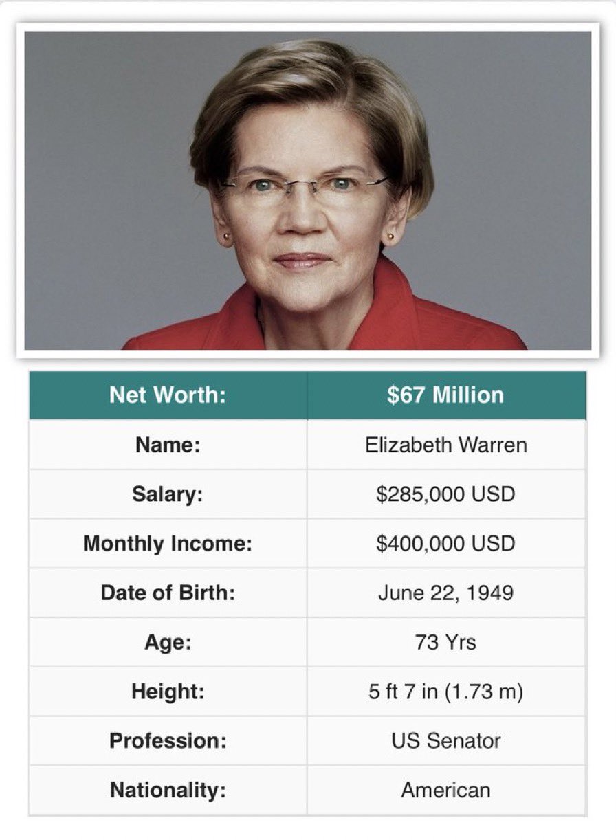
Task: Click the "5 ft 7 in (1.73 m)" value
Action: click(445, 692)
